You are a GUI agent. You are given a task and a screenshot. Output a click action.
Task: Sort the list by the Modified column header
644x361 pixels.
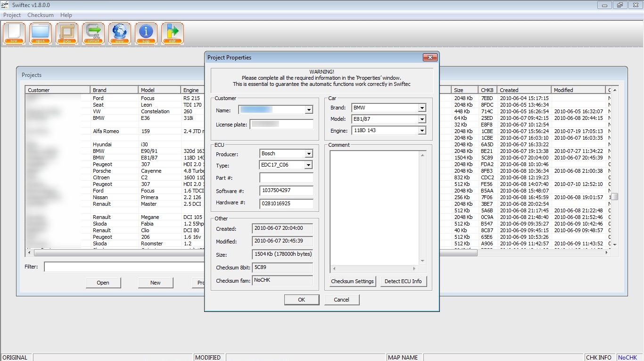pos(578,90)
